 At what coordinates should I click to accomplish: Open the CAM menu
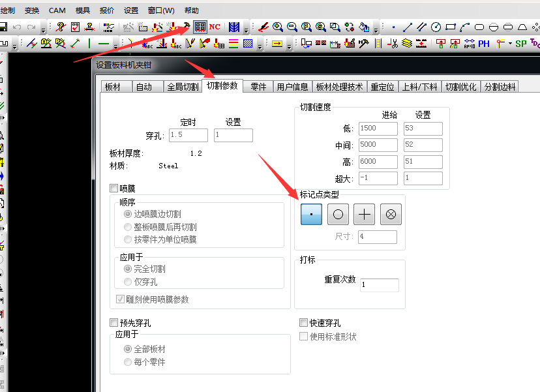pos(57,10)
